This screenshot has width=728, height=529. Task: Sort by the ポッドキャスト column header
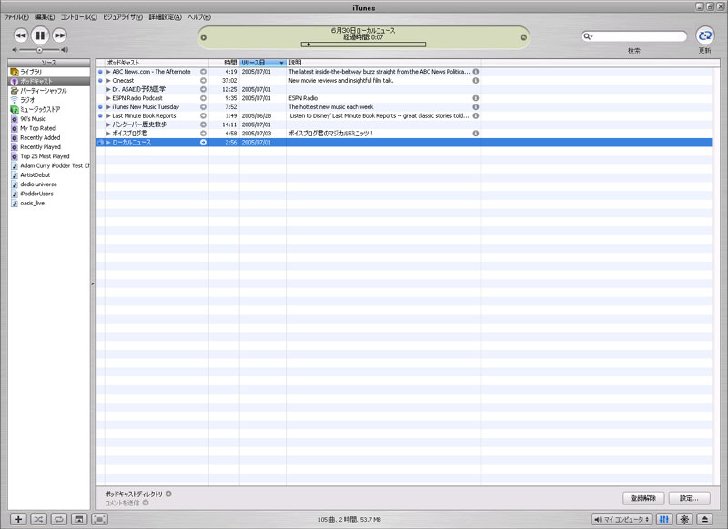pyautogui.click(x=157, y=62)
